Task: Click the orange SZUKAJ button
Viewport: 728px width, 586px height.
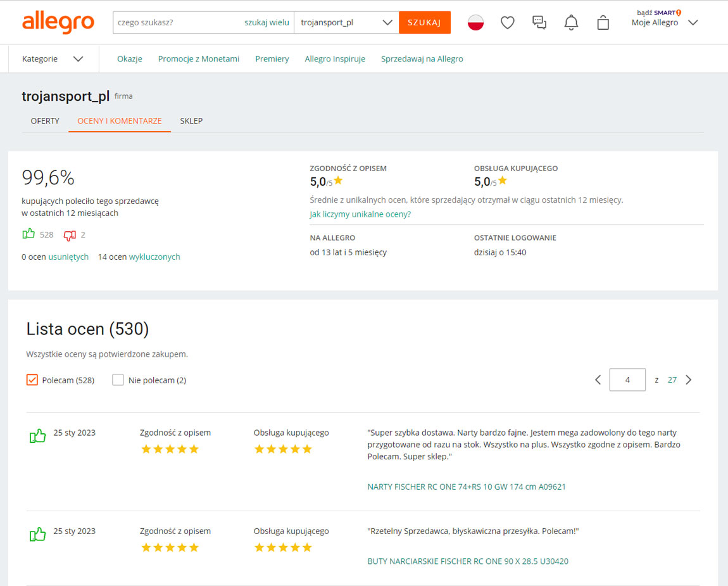Action: click(424, 22)
